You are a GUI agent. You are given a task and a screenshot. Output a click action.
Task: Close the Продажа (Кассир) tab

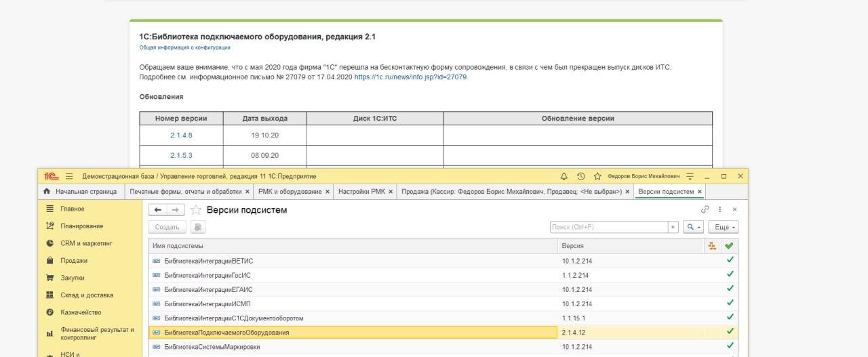628,192
